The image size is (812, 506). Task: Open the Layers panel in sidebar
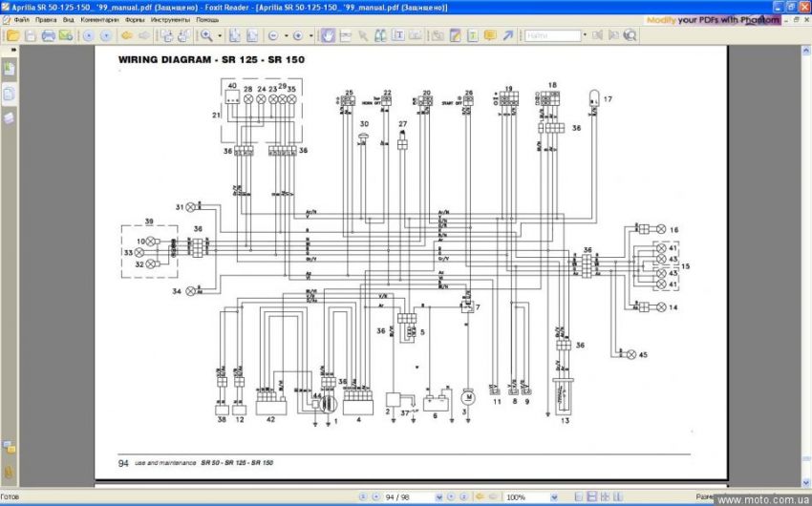point(10,118)
